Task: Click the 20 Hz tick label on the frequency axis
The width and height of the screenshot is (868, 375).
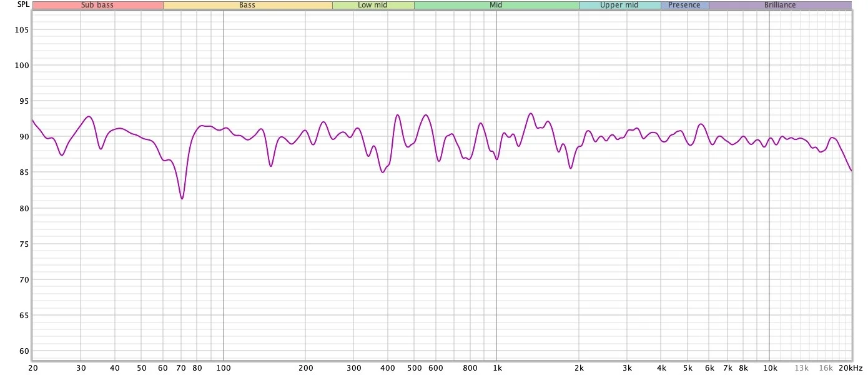Action: point(32,367)
